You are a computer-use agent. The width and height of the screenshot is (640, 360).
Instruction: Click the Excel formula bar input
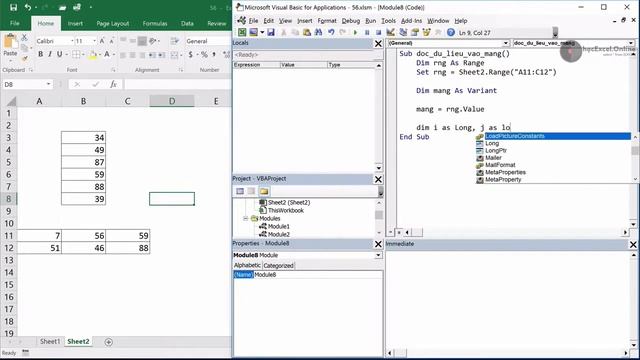click(178, 84)
